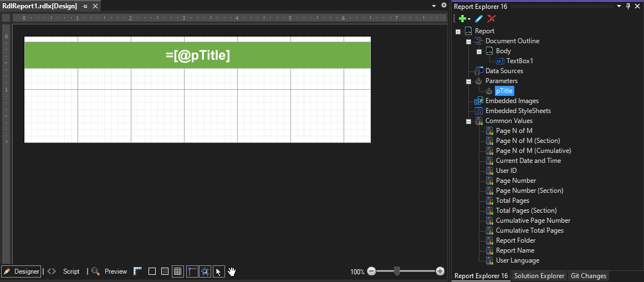This screenshot has width=644, height=282.
Task: Toggle the grid lines display mode
Action: click(x=177, y=271)
